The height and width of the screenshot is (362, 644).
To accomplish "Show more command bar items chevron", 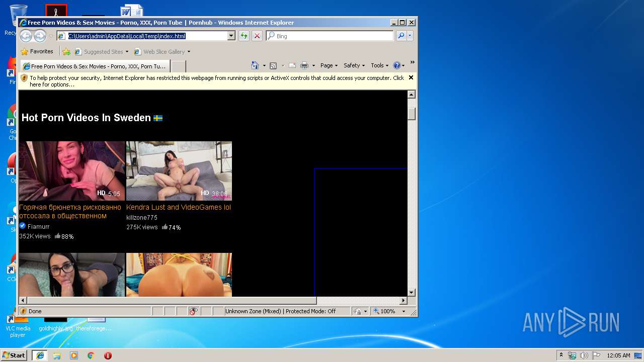I will [x=412, y=62].
